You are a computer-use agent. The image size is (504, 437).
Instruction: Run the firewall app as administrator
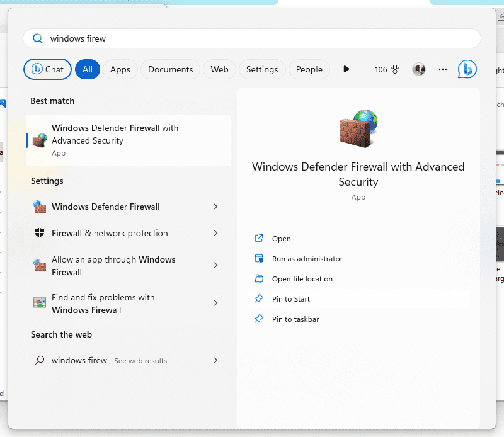point(307,258)
